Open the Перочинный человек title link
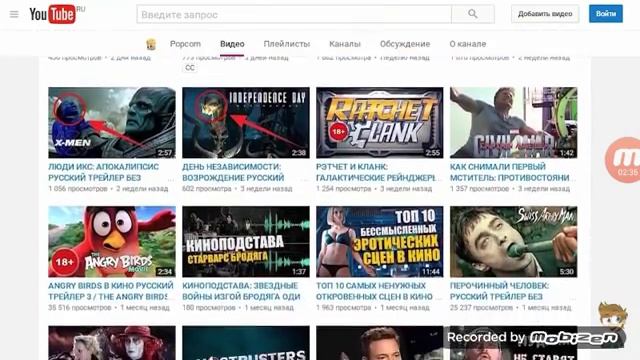 click(x=500, y=291)
